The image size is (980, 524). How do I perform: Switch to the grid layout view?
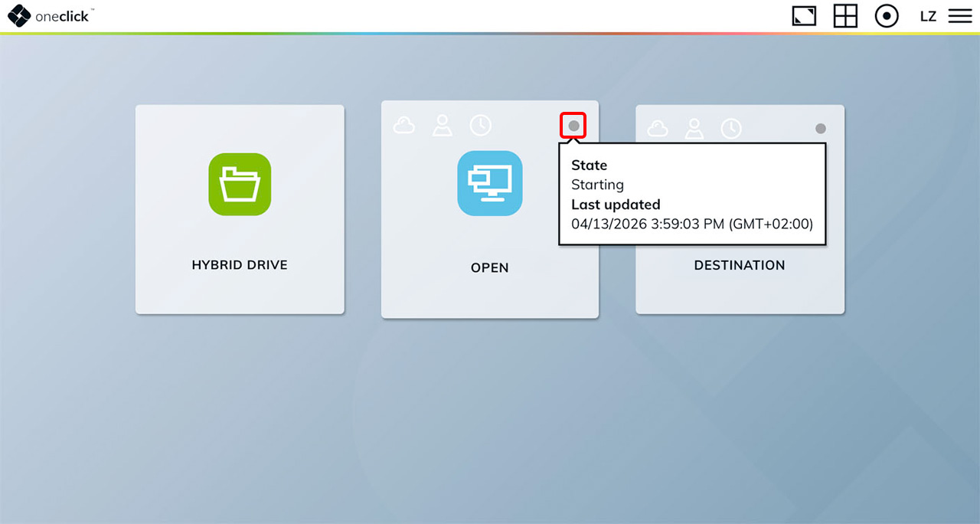pyautogui.click(x=845, y=16)
